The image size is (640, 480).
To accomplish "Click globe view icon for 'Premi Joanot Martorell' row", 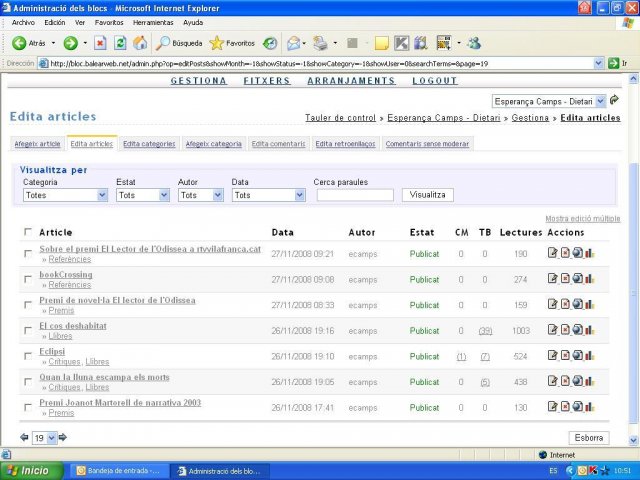I will coord(578,407).
